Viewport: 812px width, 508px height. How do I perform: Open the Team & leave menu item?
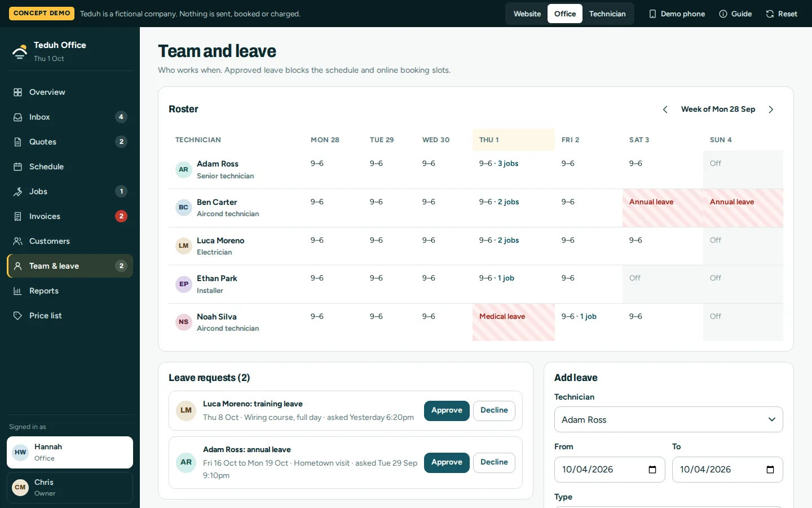pyautogui.click(x=70, y=266)
